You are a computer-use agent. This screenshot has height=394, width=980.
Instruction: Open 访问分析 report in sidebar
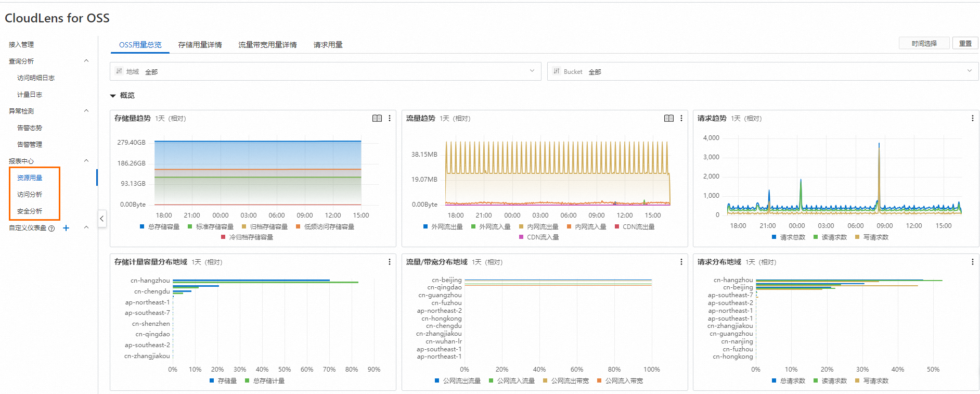[x=30, y=195]
